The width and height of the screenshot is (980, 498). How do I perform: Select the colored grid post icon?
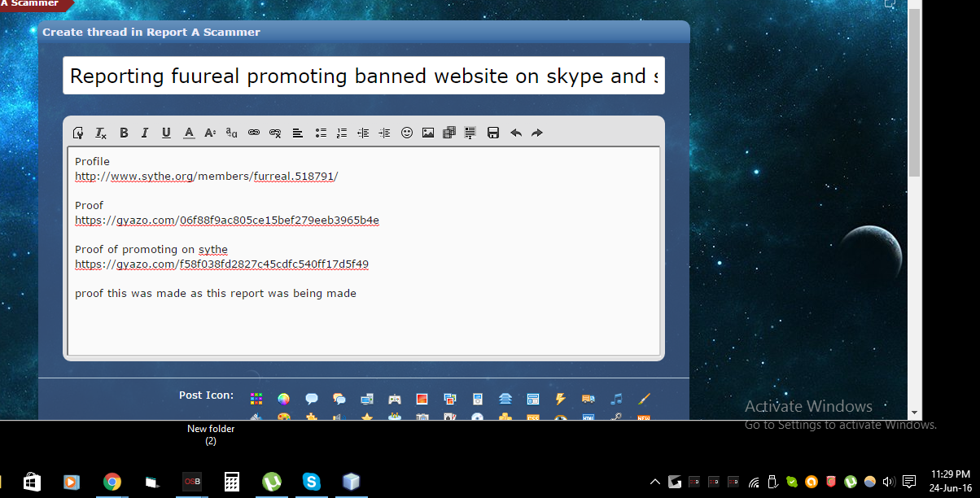256,399
